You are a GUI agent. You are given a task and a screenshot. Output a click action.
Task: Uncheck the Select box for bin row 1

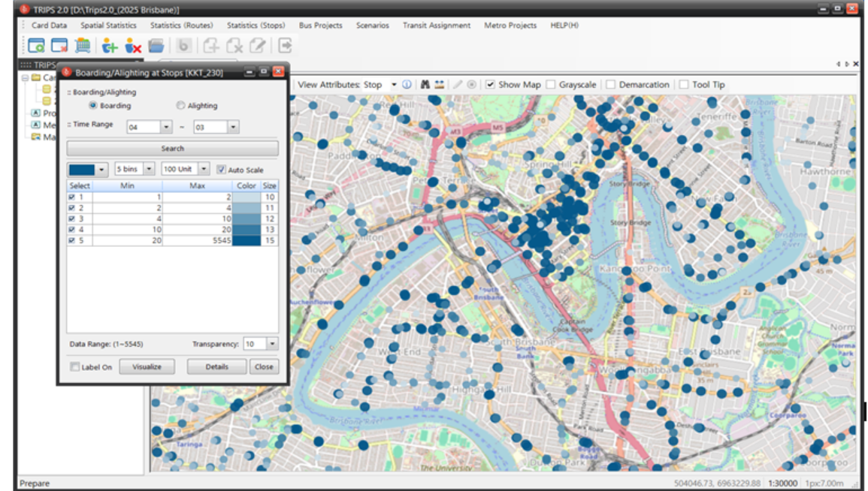click(x=71, y=197)
